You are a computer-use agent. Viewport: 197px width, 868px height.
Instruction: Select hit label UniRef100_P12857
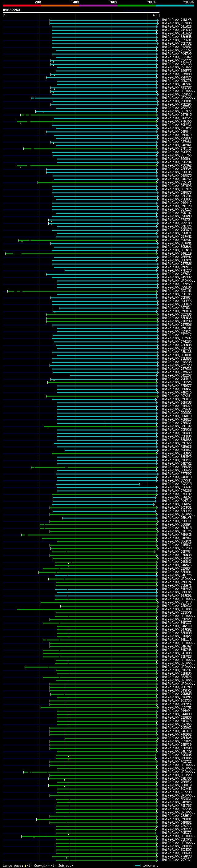[x=177, y=47]
